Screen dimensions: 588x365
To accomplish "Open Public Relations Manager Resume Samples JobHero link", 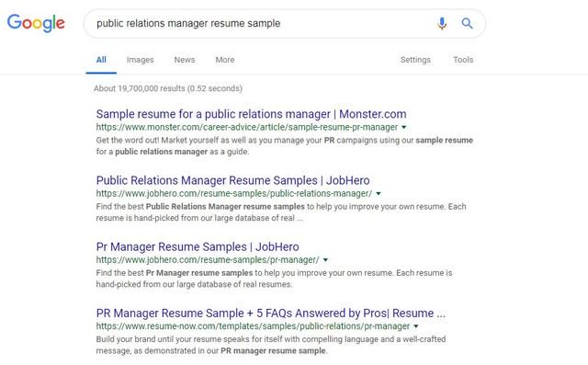I will pyautogui.click(x=232, y=180).
